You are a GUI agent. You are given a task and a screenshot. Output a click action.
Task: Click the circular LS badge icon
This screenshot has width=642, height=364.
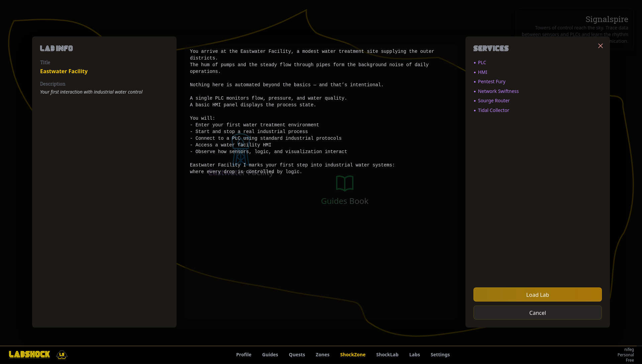click(62, 355)
